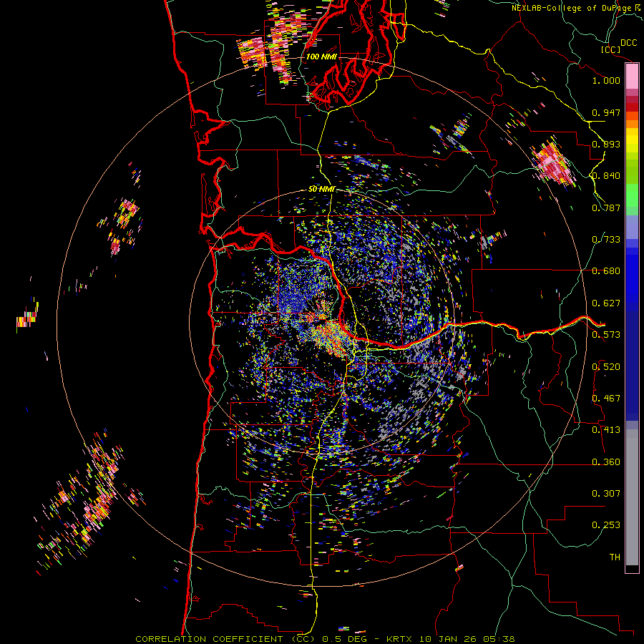
Task: Click the 100 NMI range ring label
Action: [x=321, y=57]
